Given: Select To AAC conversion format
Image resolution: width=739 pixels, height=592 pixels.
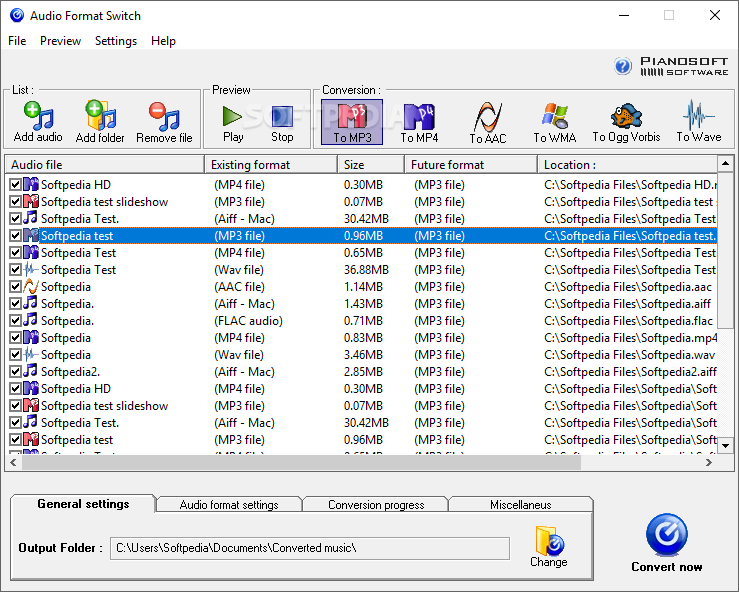Looking at the screenshot, I should tap(488, 122).
